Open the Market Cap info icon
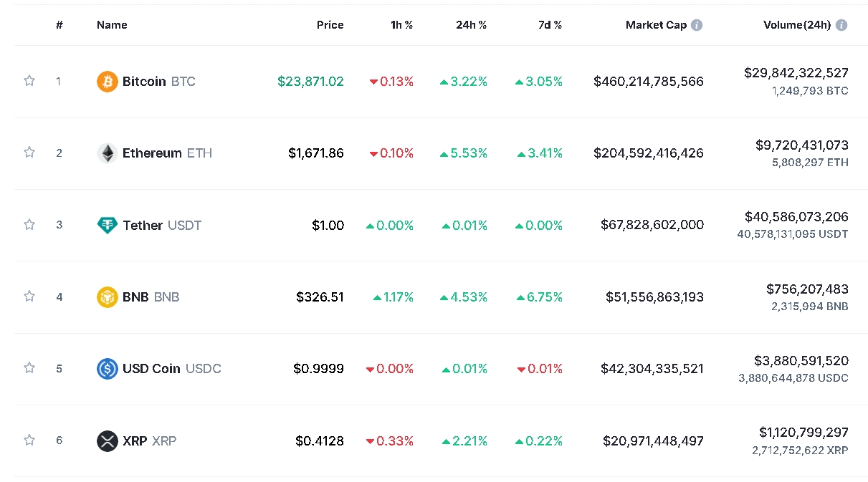 (x=697, y=25)
